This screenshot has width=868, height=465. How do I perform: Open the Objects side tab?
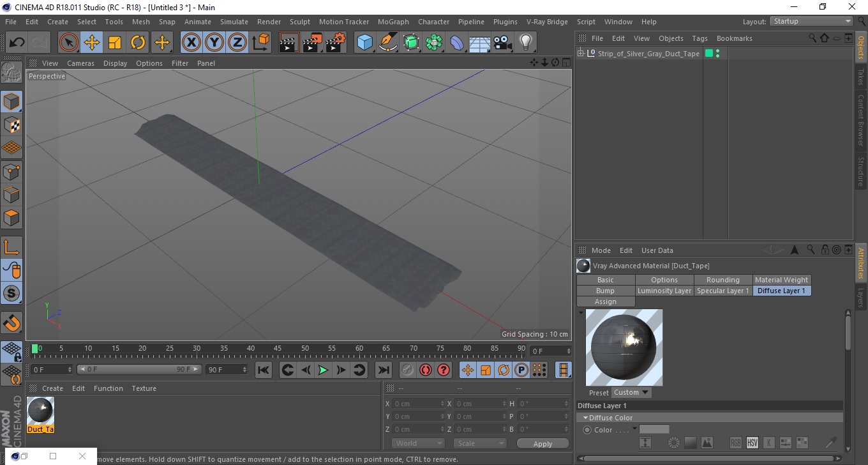[861, 47]
